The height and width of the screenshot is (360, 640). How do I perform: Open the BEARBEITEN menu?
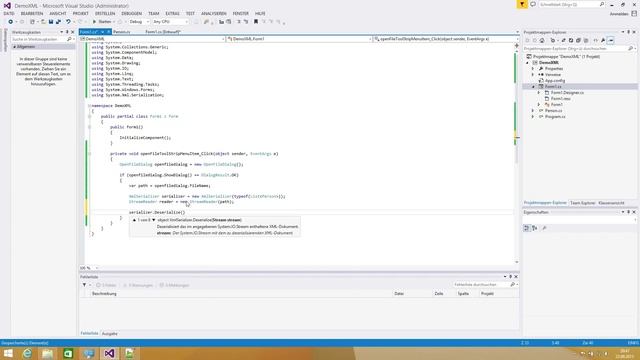(31, 13)
